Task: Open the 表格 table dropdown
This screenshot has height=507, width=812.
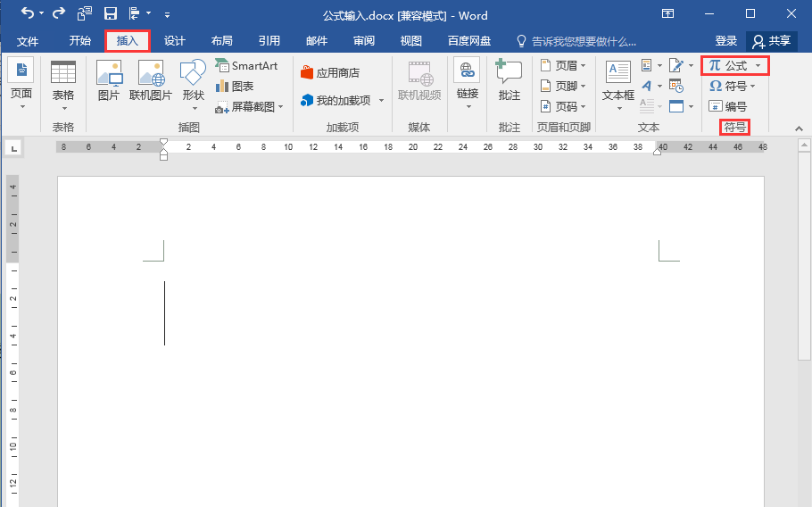Action: [x=63, y=86]
